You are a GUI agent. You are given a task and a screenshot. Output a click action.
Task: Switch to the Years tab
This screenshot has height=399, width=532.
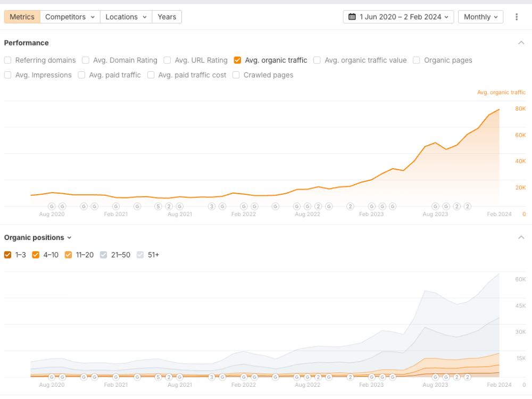(167, 16)
